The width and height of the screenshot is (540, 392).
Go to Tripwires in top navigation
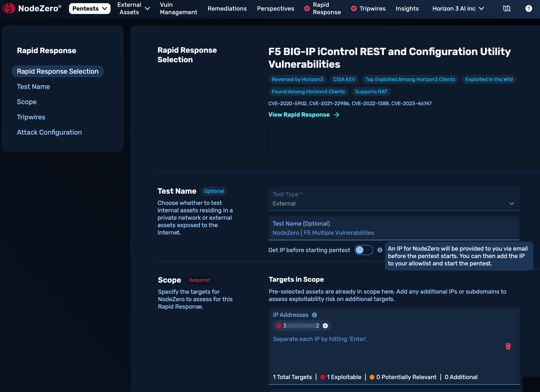click(368, 8)
